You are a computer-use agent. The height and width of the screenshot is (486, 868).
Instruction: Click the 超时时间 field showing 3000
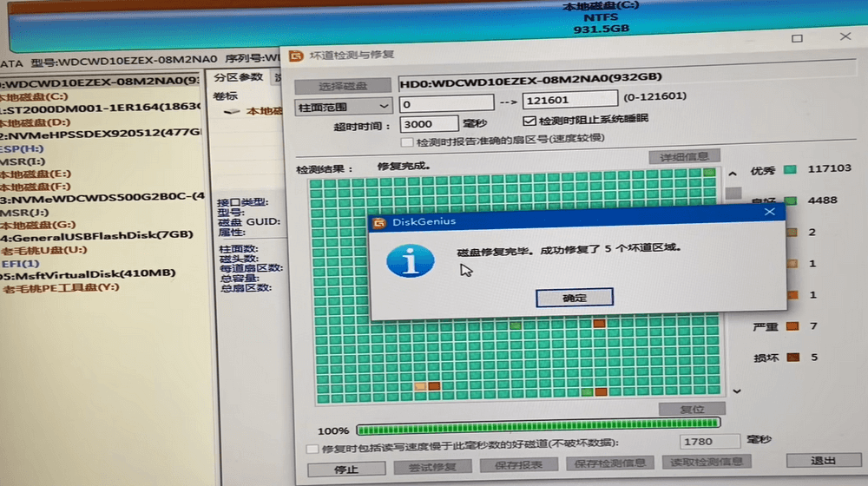[x=430, y=124]
